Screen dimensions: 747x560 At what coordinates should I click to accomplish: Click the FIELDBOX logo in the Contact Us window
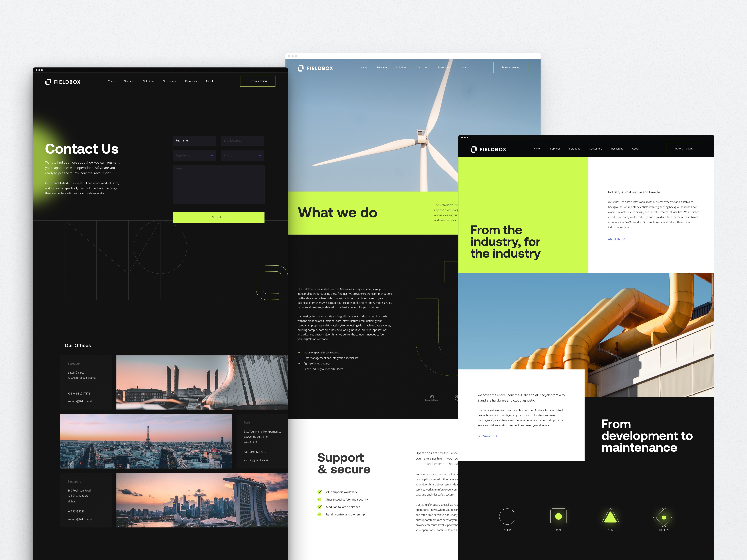tap(63, 82)
